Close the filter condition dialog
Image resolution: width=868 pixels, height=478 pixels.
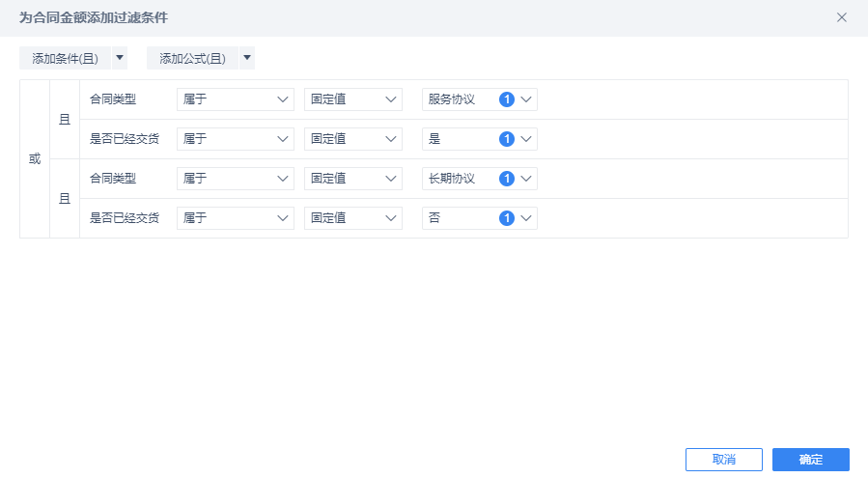tap(842, 17)
